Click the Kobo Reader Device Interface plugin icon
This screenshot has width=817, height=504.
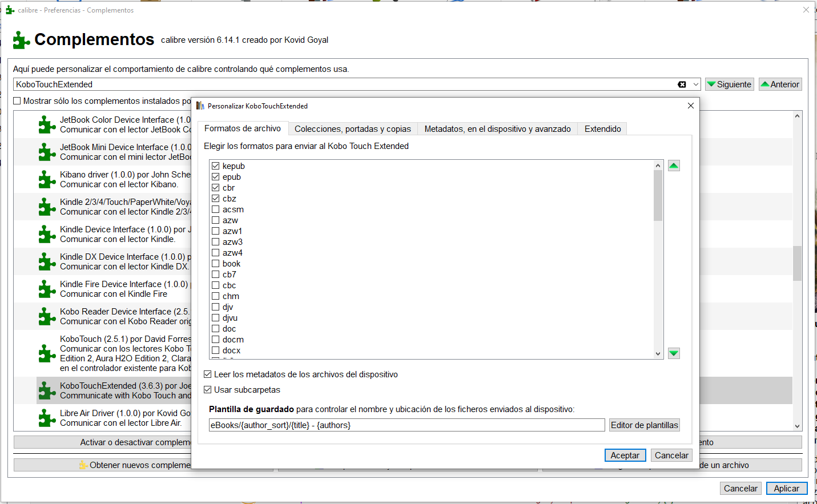(x=47, y=316)
